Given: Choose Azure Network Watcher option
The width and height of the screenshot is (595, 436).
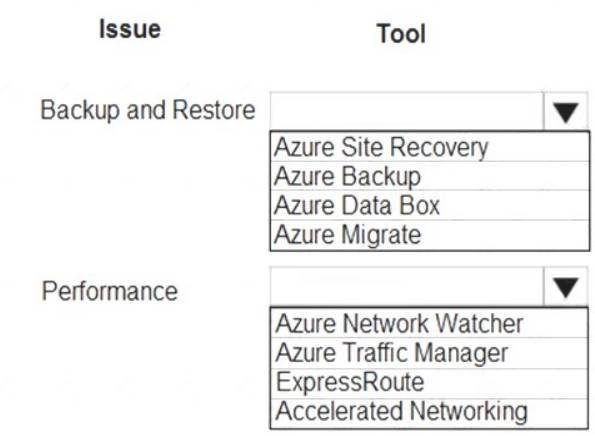Looking at the screenshot, I should [429, 323].
